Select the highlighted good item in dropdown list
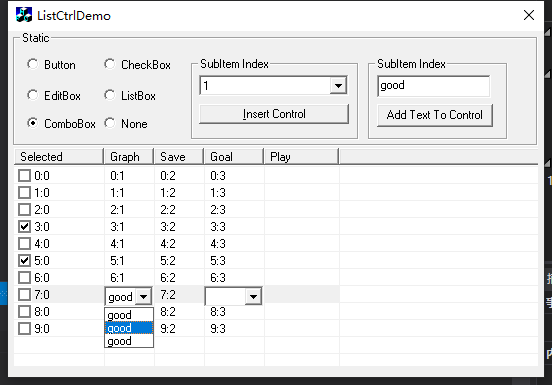 (x=129, y=328)
